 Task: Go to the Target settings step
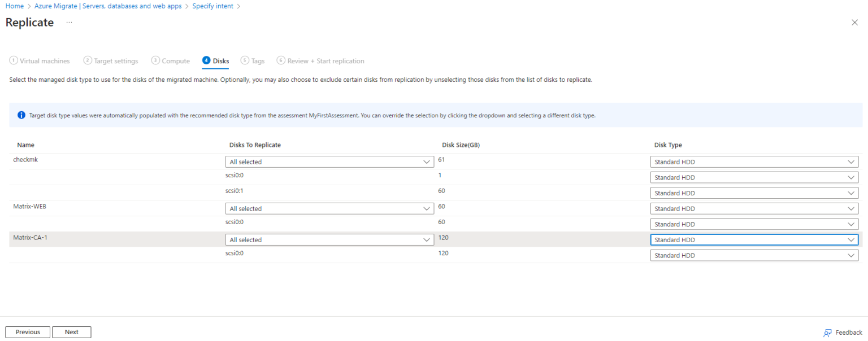pyautogui.click(x=111, y=60)
